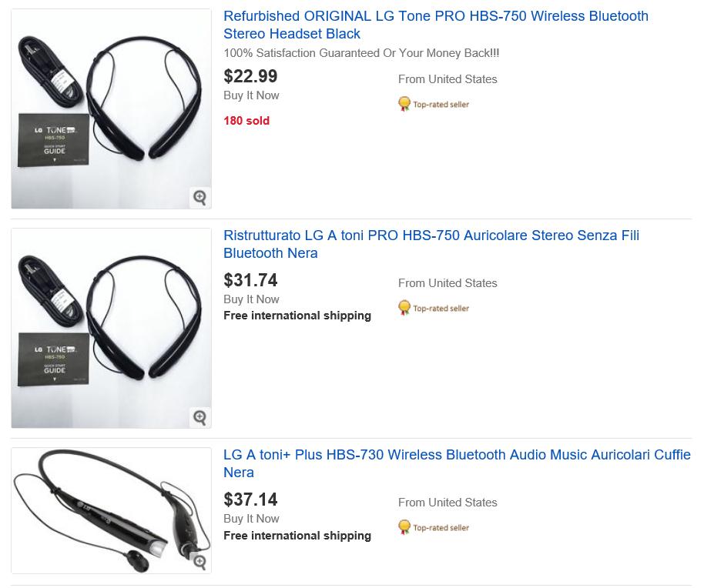Click magnifier icon on the $22.99 listing image
704x588 pixels.
tap(199, 197)
